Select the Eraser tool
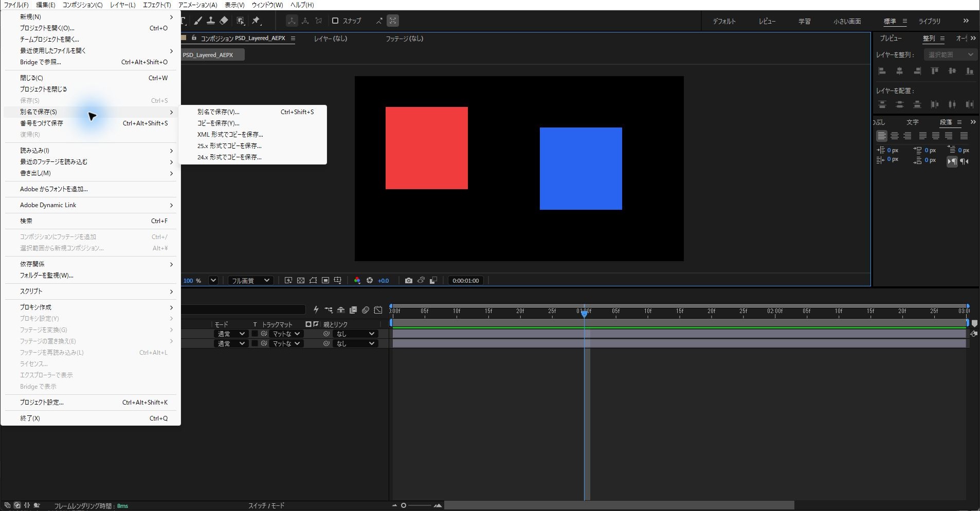This screenshot has width=980, height=511. point(224,21)
